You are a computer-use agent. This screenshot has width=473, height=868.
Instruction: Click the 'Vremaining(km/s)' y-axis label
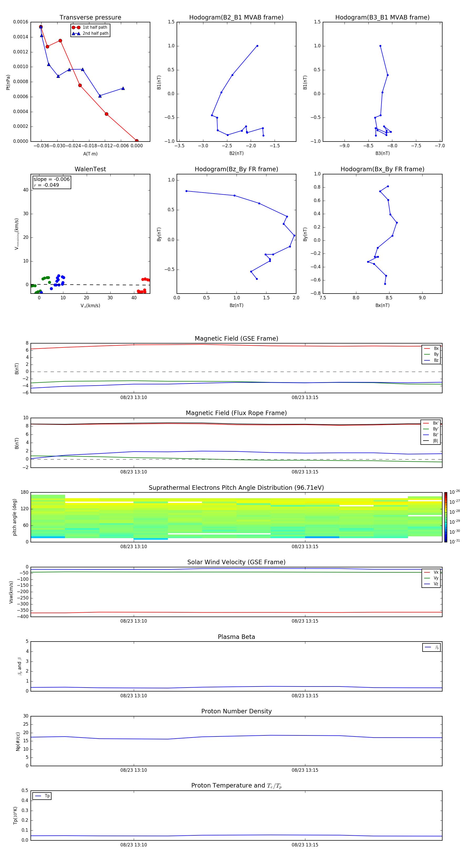point(17,234)
